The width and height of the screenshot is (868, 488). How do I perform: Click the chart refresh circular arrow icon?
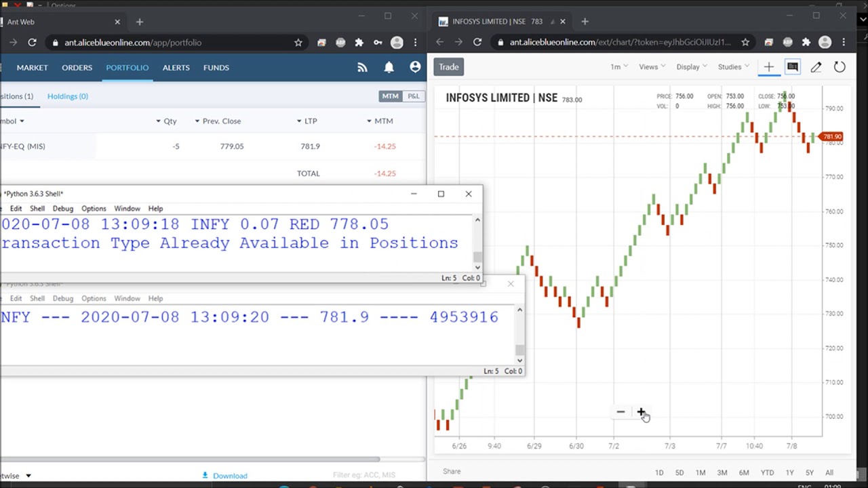[x=840, y=66]
